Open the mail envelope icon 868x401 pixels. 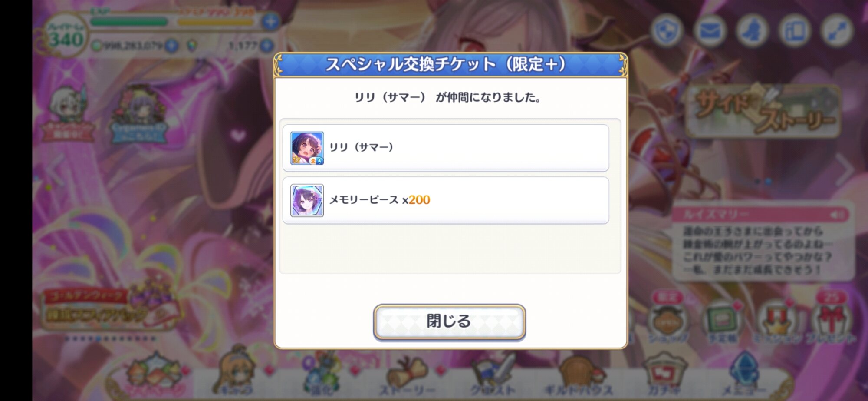coord(710,31)
